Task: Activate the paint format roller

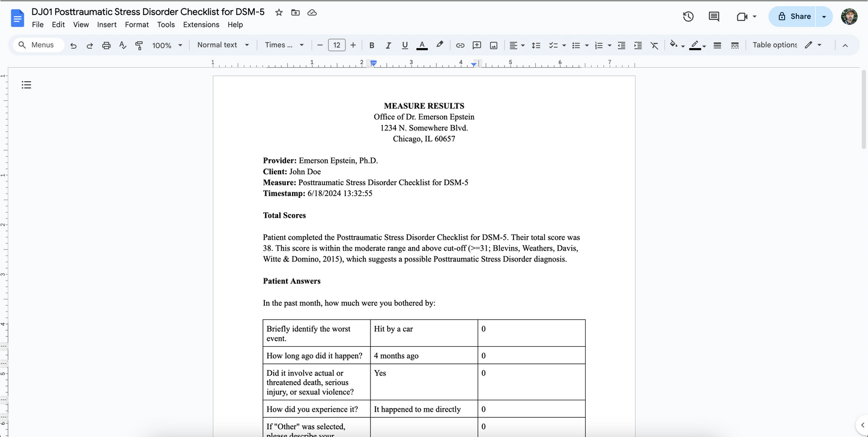Action: point(139,45)
